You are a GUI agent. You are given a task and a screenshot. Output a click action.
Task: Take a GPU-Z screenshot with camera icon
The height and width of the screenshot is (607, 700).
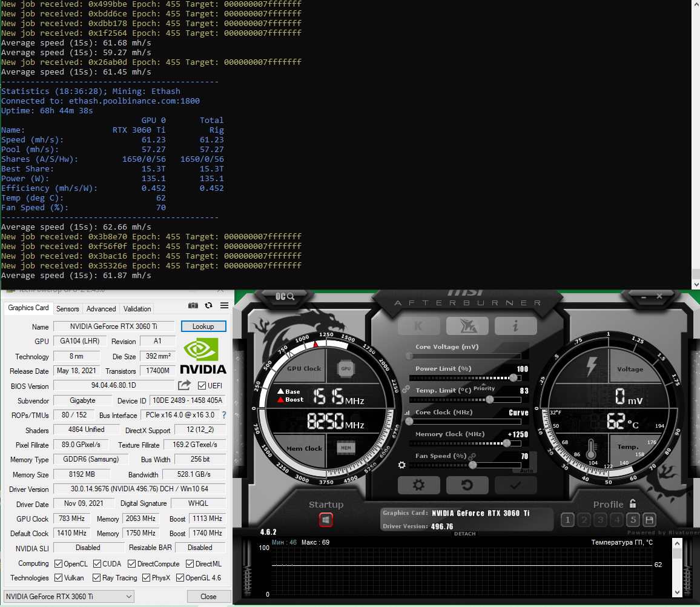tap(193, 305)
